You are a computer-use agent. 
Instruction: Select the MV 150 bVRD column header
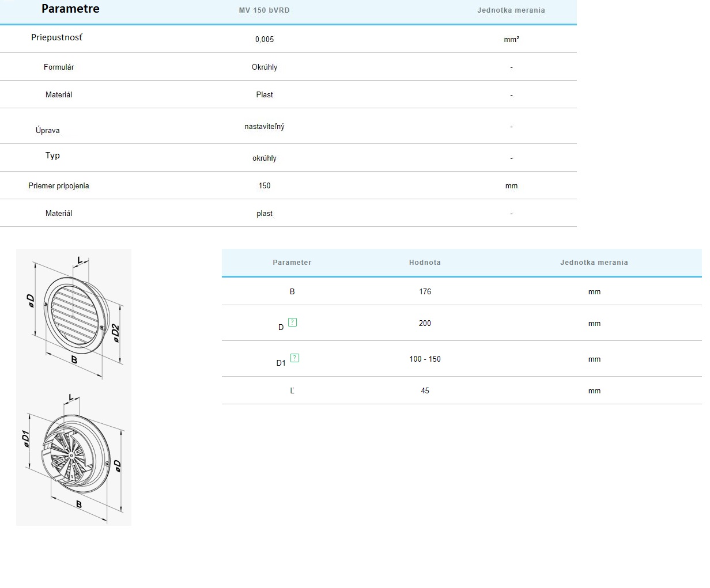264,10
